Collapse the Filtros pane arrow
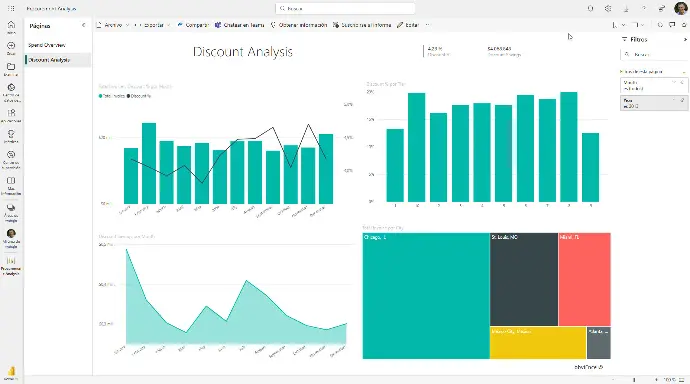 pos(685,39)
